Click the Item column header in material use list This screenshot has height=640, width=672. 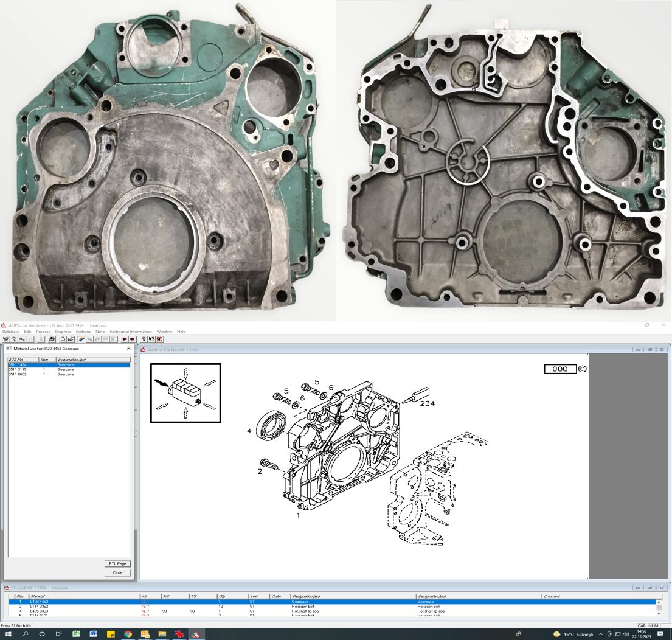tap(47, 359)
